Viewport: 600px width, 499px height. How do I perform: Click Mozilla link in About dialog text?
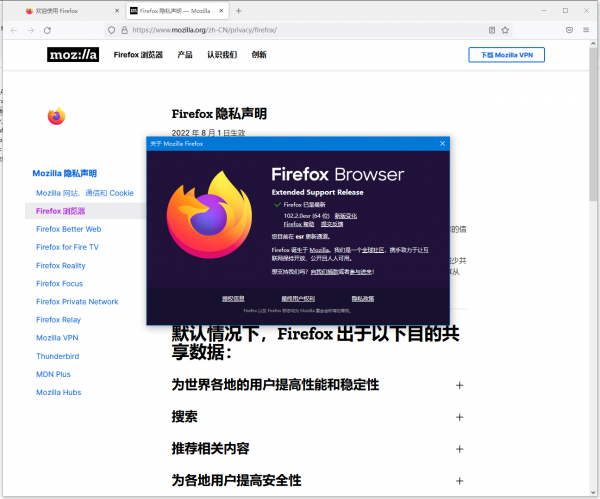[x=319, y=250]
